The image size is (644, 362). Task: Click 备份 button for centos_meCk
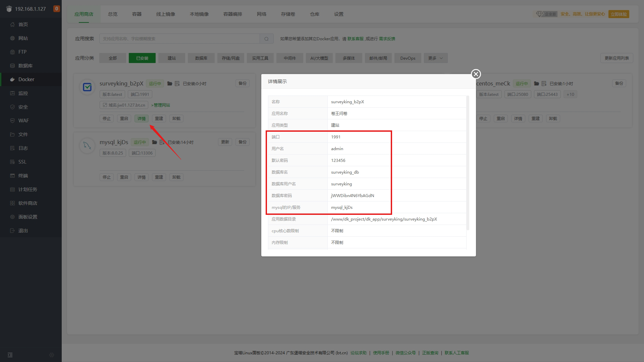click(x=619, y=83)
